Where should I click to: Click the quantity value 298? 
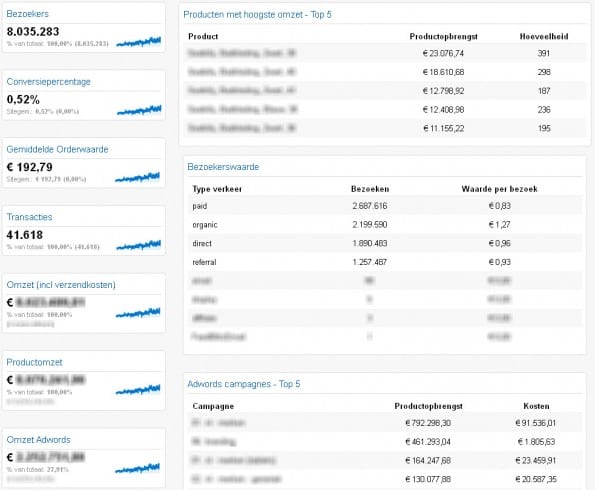pyautogui.click(x=544, y=72)
